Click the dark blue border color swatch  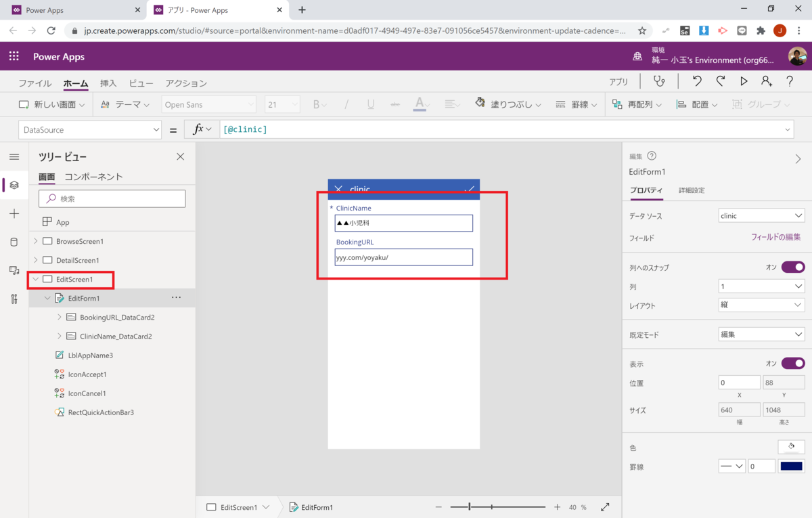792,466
